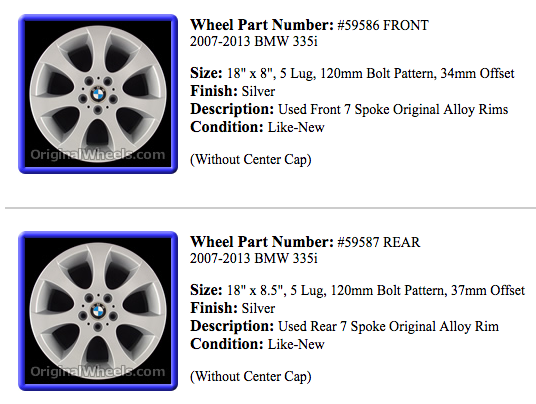Click the 18" x 8.5" size line
This screenshot has width=536, height=404.
click(357, 291)
